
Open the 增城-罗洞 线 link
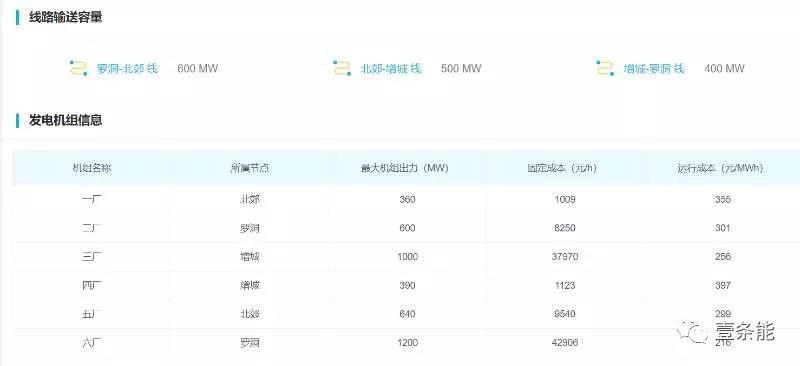[x=654, y=68]
